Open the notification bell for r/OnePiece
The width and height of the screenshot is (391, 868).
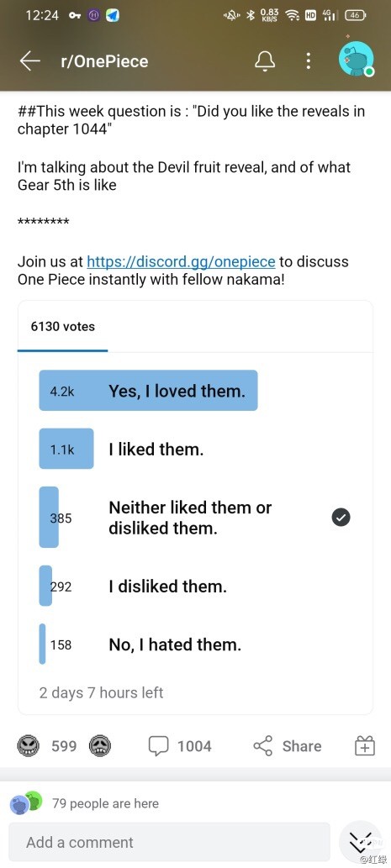click(265, 60)
